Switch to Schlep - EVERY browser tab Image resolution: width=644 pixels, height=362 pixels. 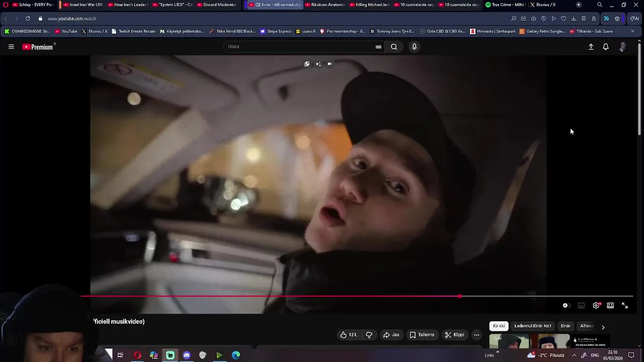tap(33, 5)
